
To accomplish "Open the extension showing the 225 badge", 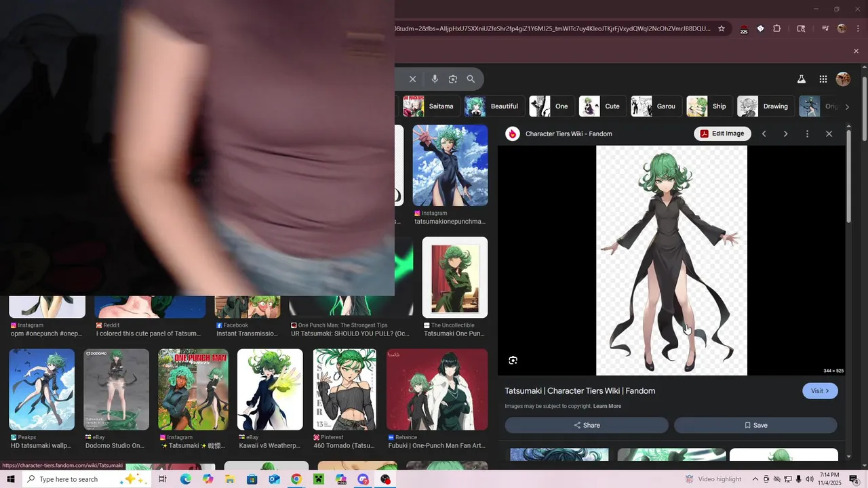I will (x=743, y=28).
